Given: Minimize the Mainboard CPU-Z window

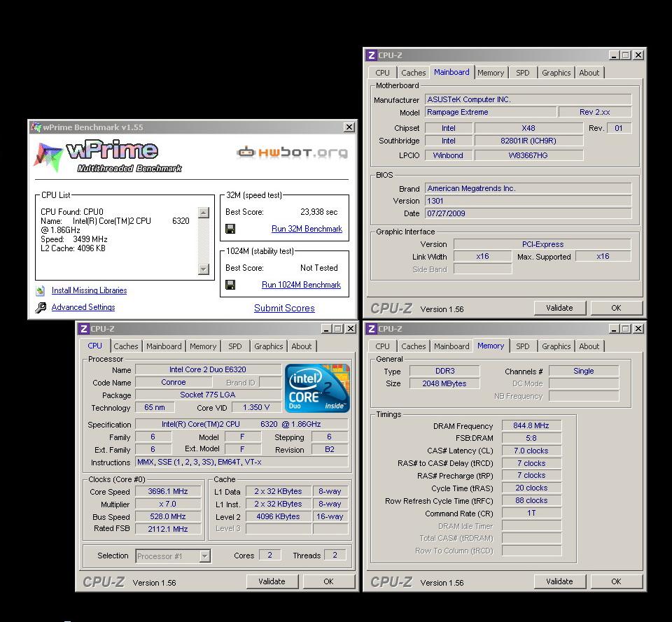Looking at the screenshot, I should click(x=614, y=55).
